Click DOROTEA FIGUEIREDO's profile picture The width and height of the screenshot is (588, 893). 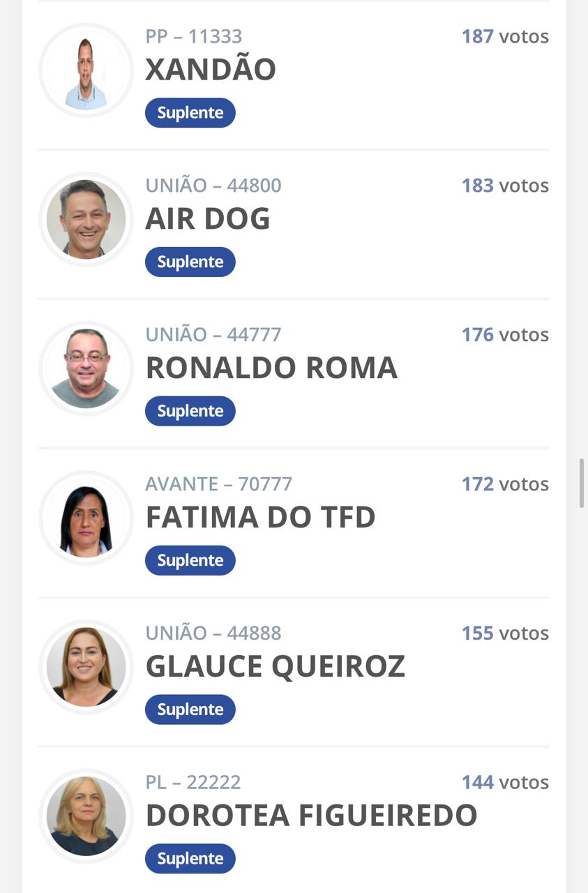click(x=86, y=816)
